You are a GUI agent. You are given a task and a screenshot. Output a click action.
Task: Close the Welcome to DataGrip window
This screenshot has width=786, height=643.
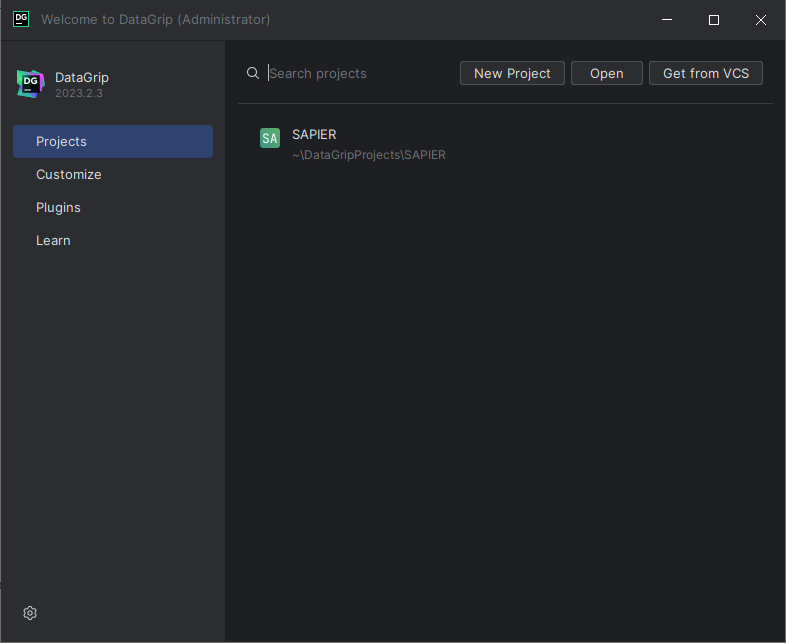click(x=761, y=20)
